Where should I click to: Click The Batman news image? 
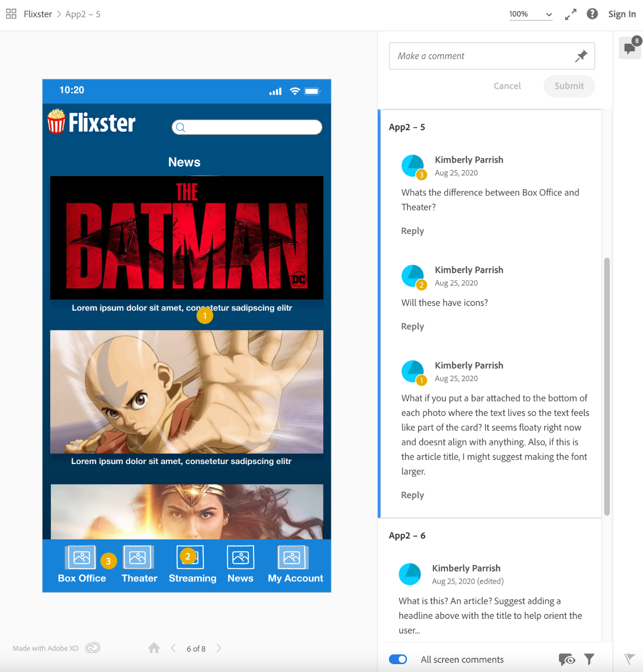187,238
